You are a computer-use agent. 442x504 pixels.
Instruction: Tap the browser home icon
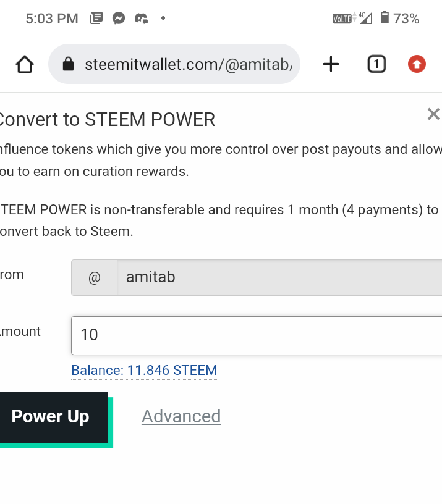(25, 64)
